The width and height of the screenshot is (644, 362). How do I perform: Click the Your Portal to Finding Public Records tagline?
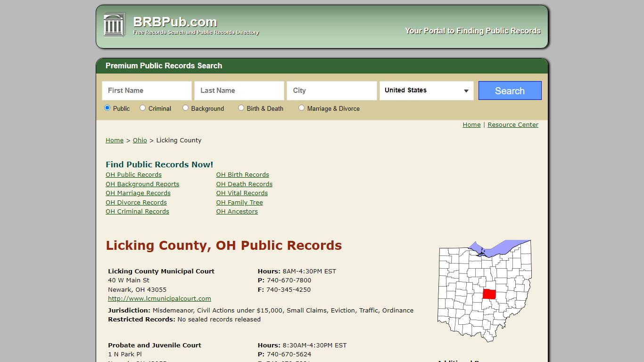(x=473, y=31)
